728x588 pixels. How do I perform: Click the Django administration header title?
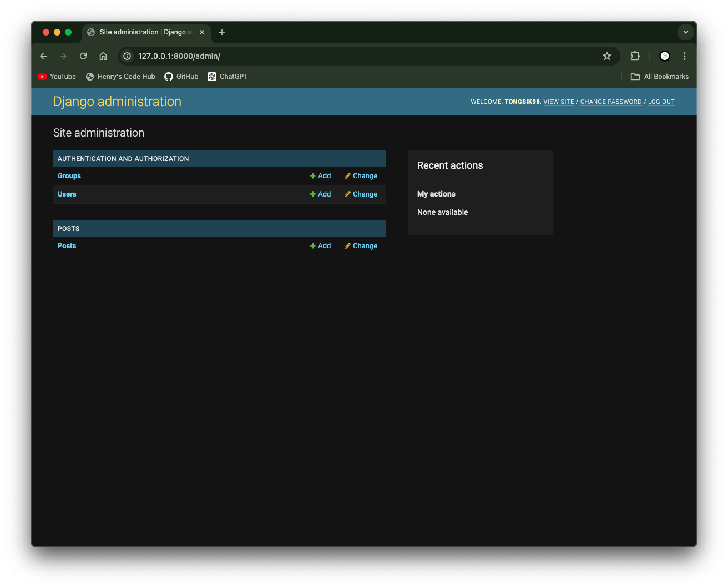117,102
